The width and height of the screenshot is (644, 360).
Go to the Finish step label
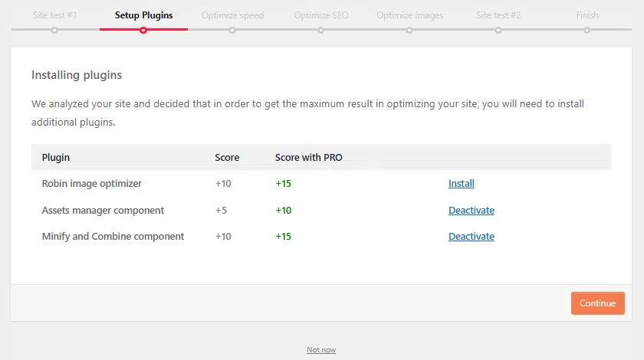click(x=587, y=15)
